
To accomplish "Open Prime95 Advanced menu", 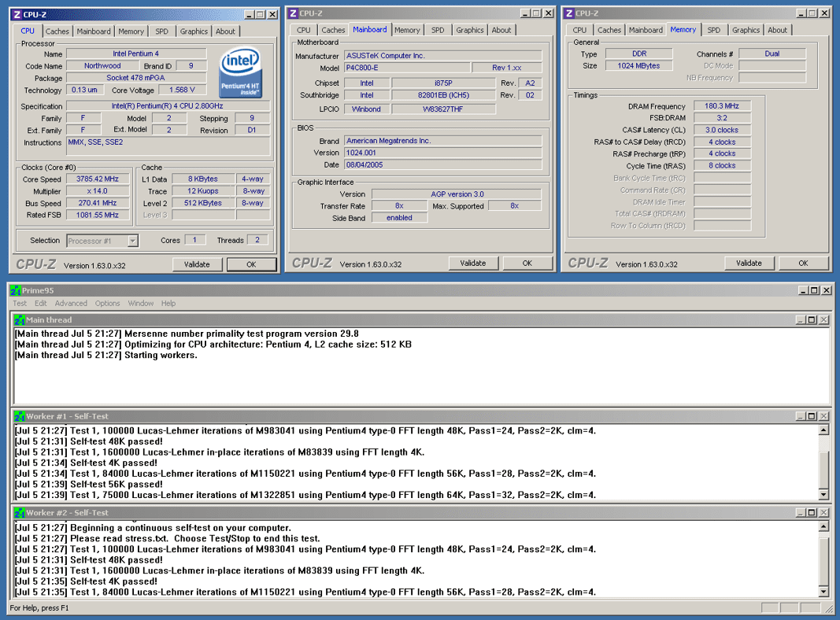I will click(x=71, y=303).
